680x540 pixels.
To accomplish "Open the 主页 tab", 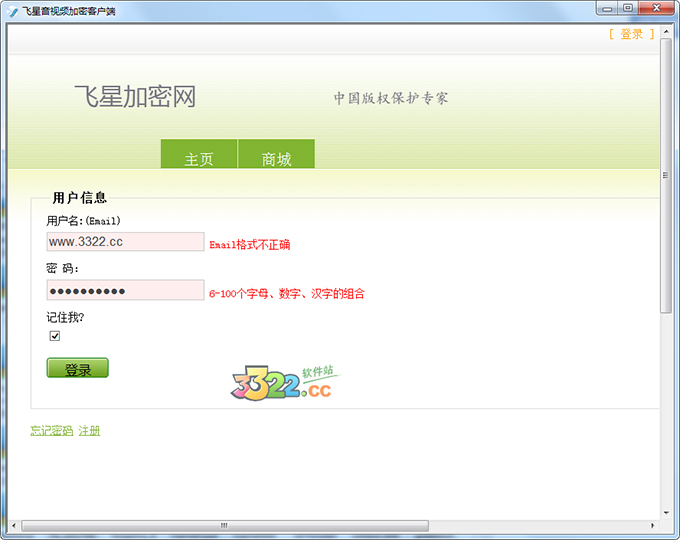I will [x=199, y=154].
